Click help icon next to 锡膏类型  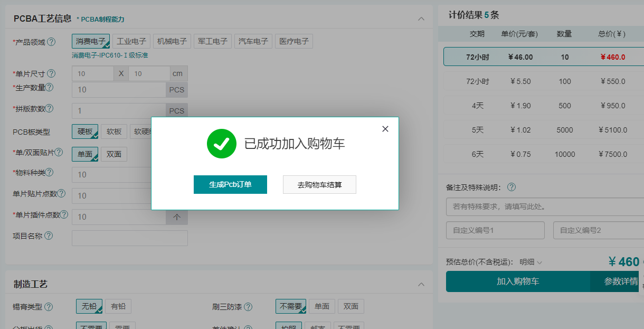coord(49,307)
